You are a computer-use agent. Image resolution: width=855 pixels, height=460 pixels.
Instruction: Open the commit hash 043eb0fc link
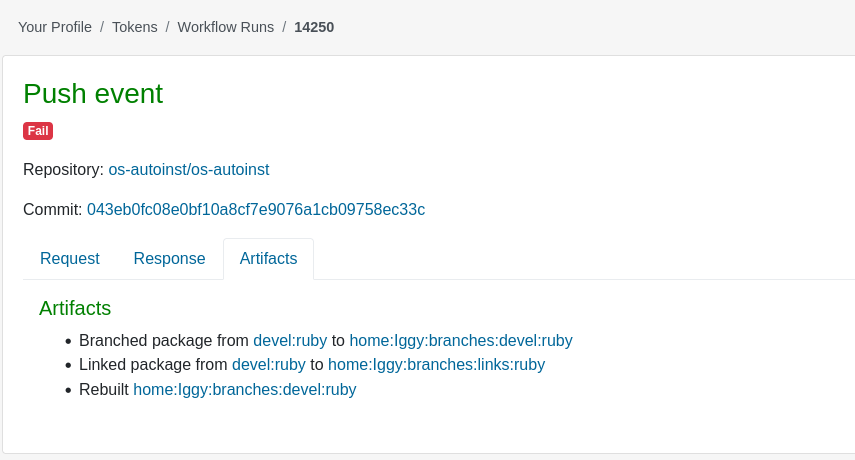pos(256,209)
